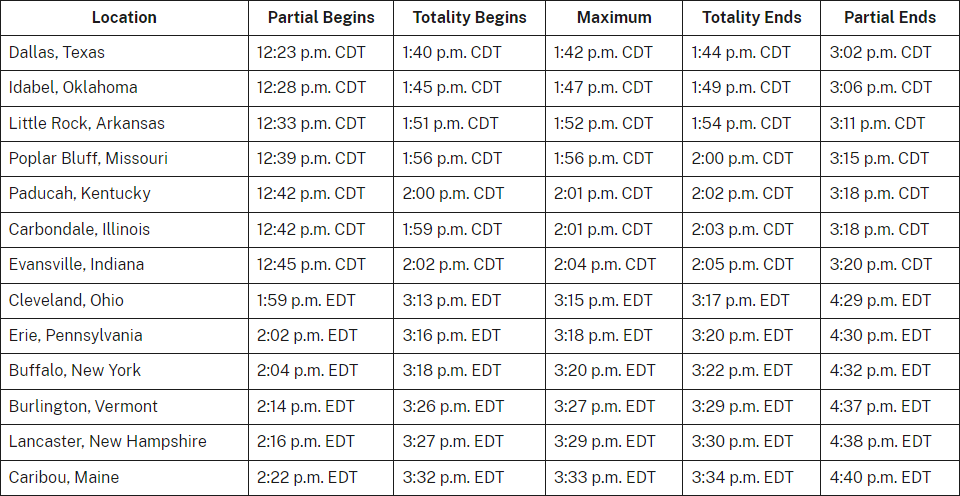Select Caribou, Maine partial ends 4:40 p.m.

890,478
